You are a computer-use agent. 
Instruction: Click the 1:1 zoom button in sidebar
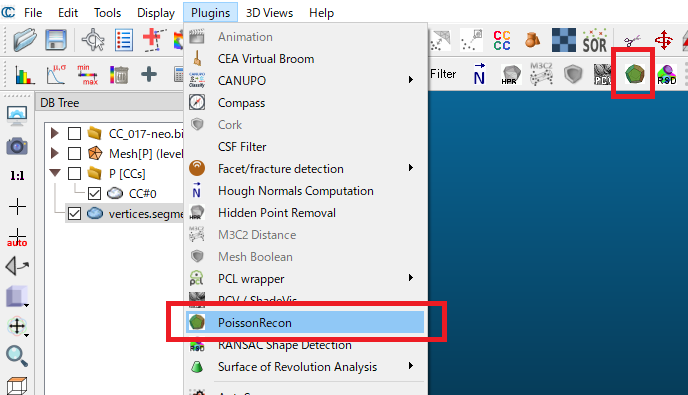coord(17,176)
